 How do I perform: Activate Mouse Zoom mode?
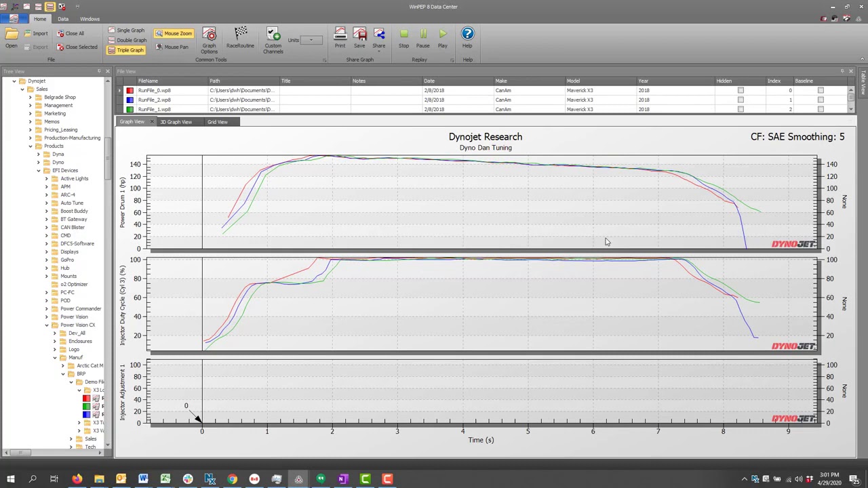[174, 33]
